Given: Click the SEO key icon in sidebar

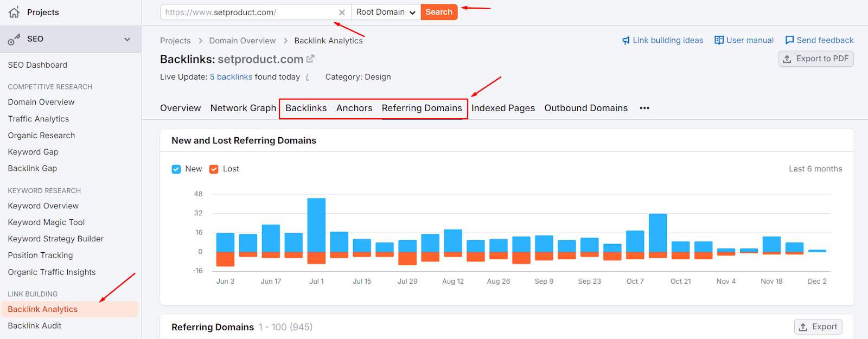Looking at the screenshot, I should click(x=14, y=39).
